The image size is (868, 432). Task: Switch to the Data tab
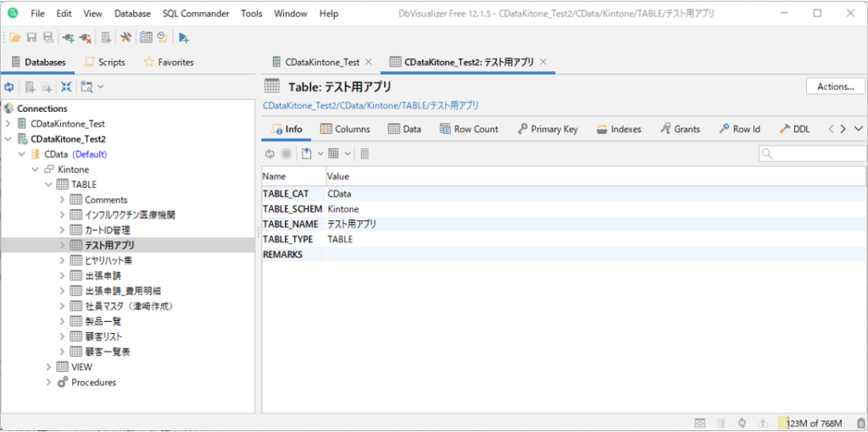[404, 129]
